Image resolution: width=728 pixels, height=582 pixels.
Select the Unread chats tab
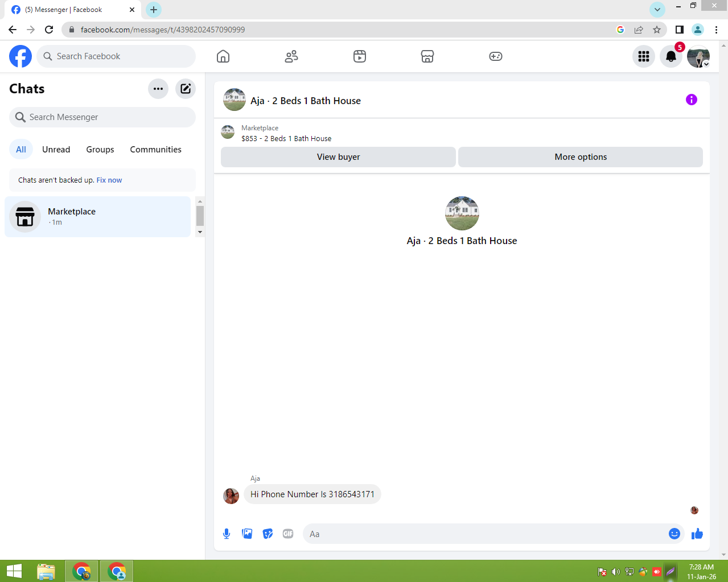pos(56,150)
